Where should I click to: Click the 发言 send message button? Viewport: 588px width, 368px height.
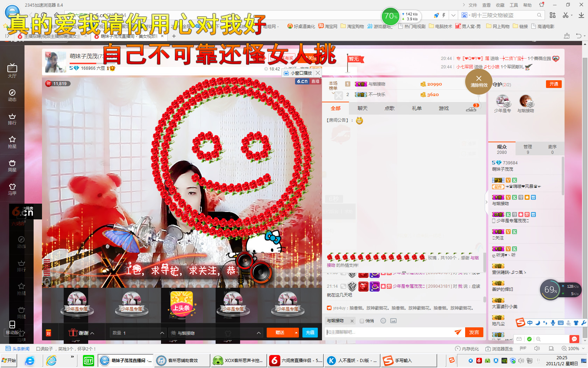coord(474,332)
